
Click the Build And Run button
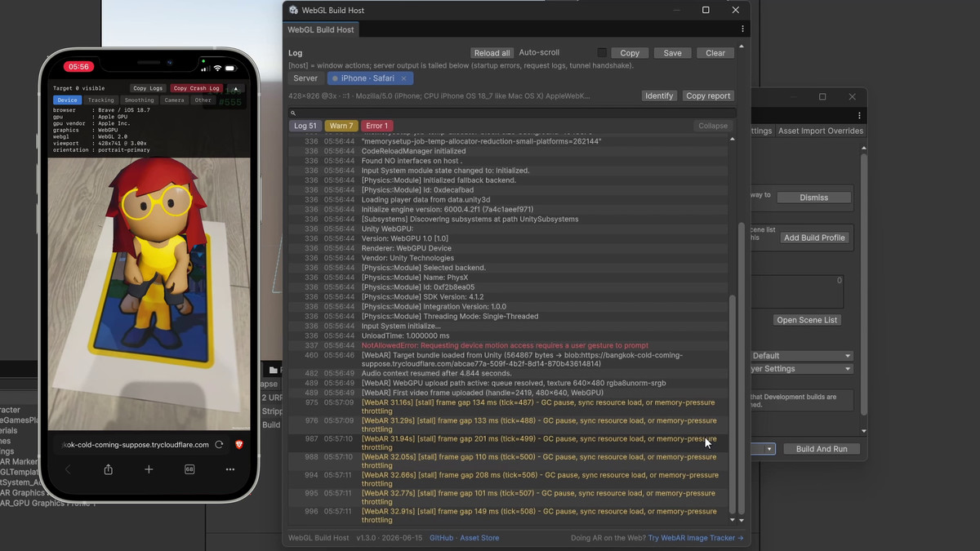[822, 449]
